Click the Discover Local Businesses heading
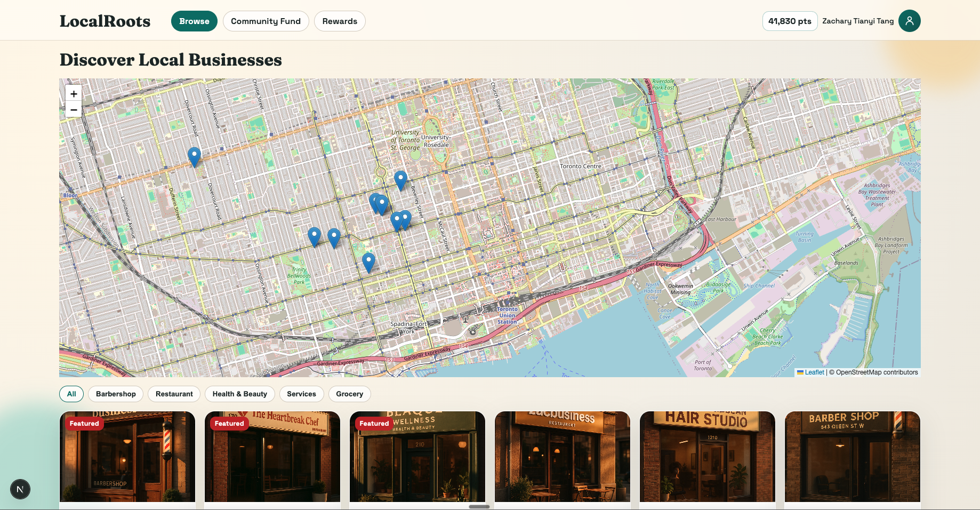 (171, 60)
